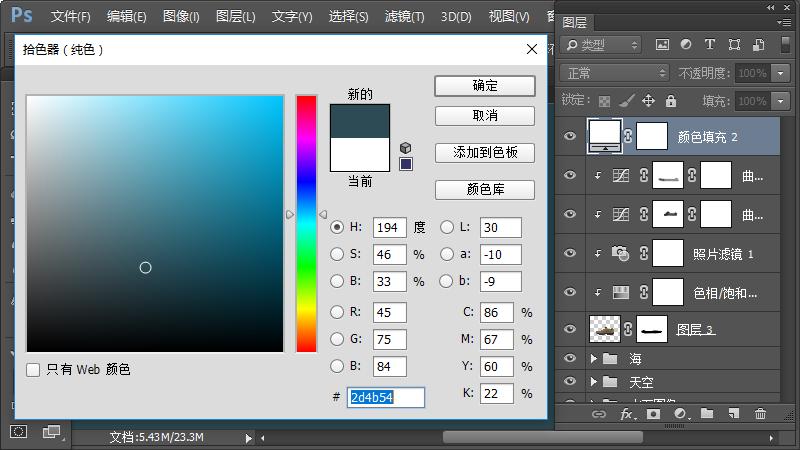Open the 类型 filter dropdown
800x450 pixels.
601,45
